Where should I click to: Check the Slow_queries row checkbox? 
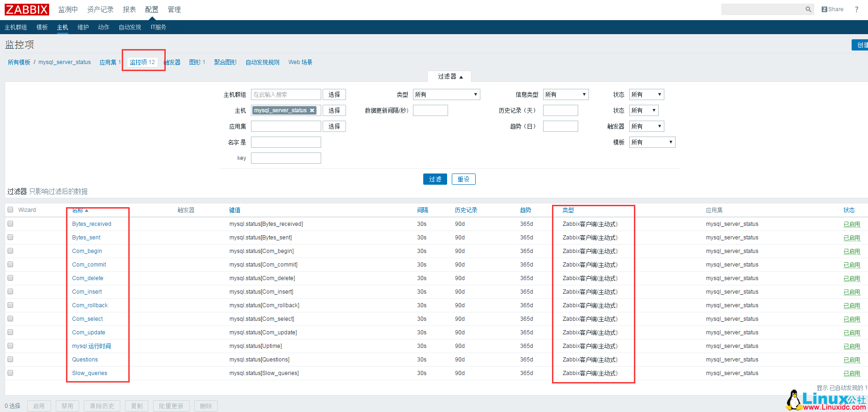click(10, 373)
